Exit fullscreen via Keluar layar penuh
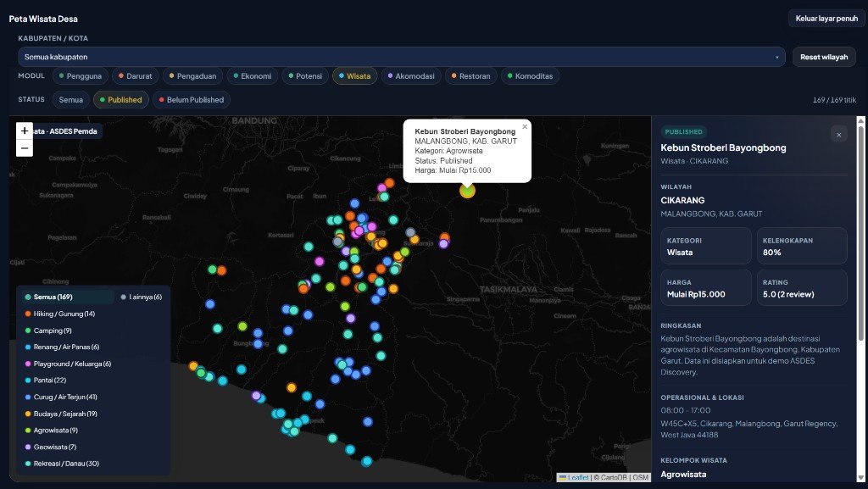The image size is (868, 489). coord(826,19)
